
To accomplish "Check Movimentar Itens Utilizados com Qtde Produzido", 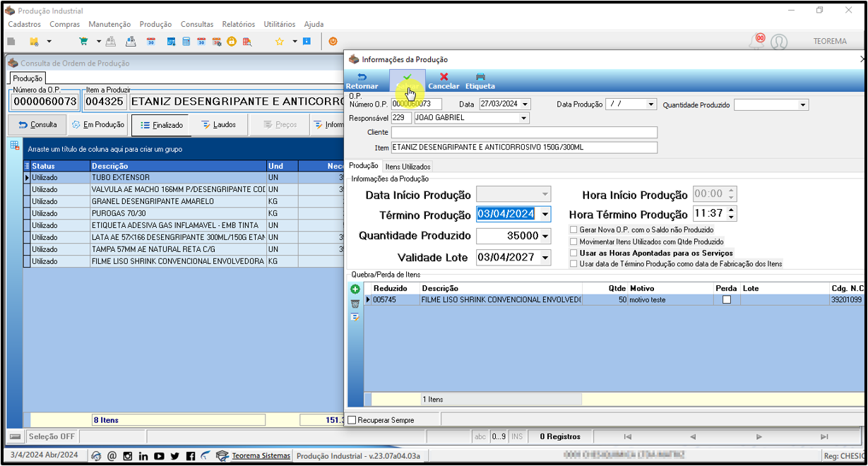I will [x=573, y=241].
